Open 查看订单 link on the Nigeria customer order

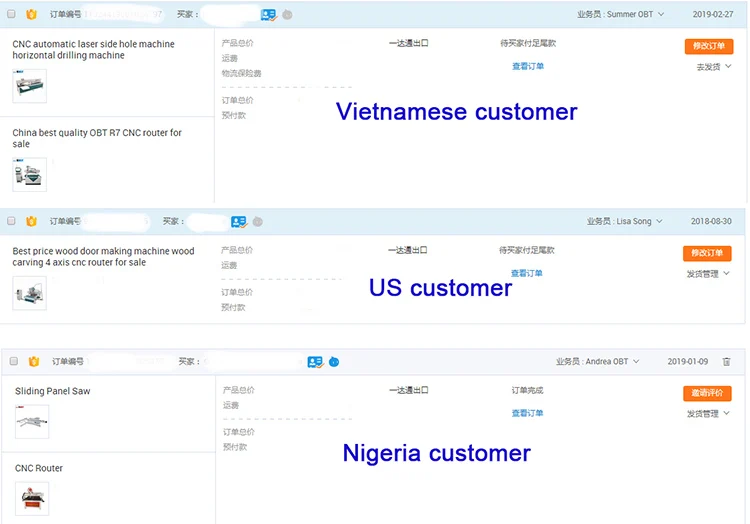point(527,413)
